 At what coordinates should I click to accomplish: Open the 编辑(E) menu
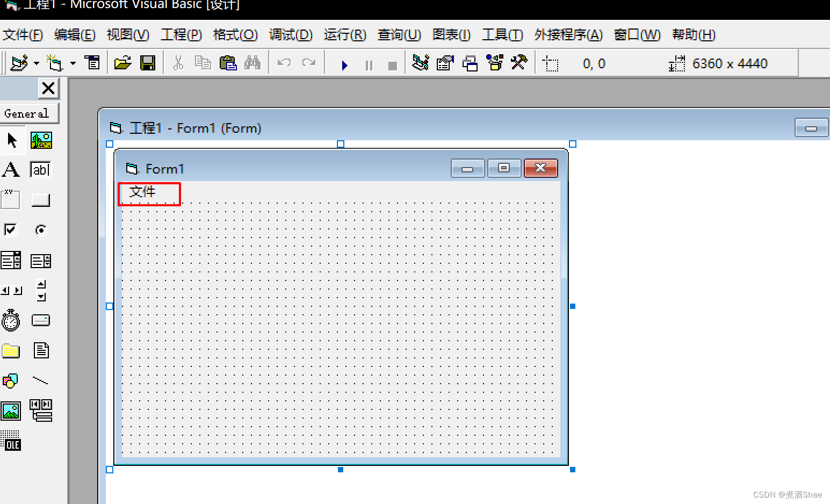point(75,35)
